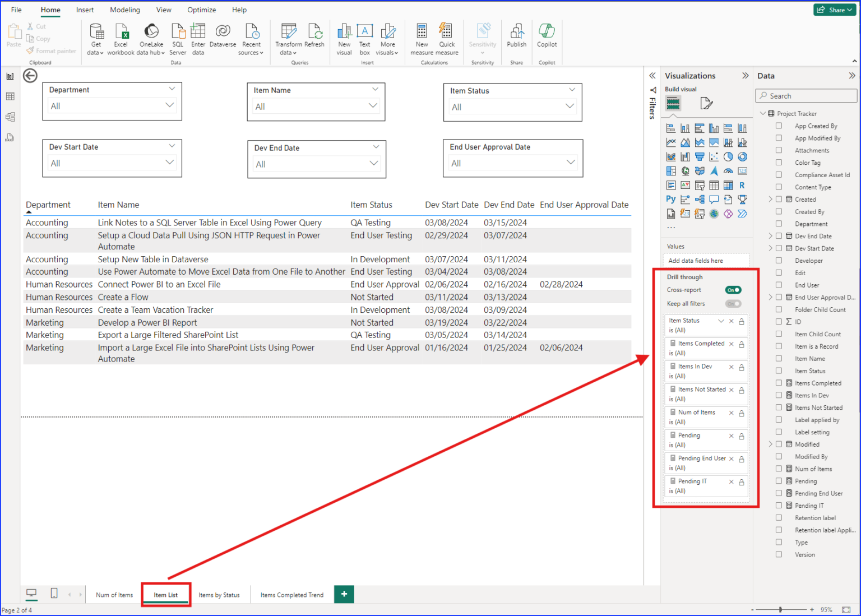Select the R script visual icon
The width and height of the screenshot is (861, 616).
click(742, 186)
